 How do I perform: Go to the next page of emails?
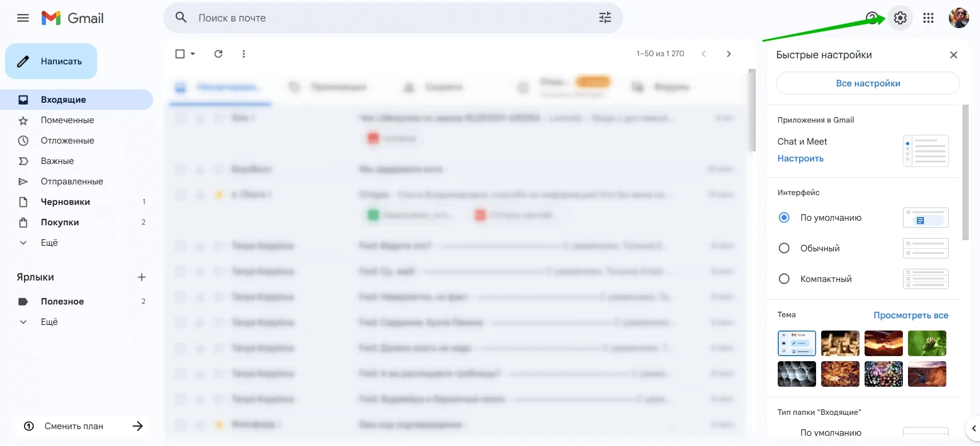[x=729, y=54]
